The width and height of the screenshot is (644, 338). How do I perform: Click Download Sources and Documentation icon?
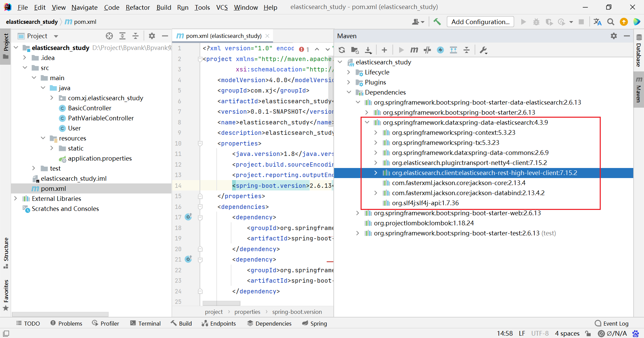click(368, 50)
